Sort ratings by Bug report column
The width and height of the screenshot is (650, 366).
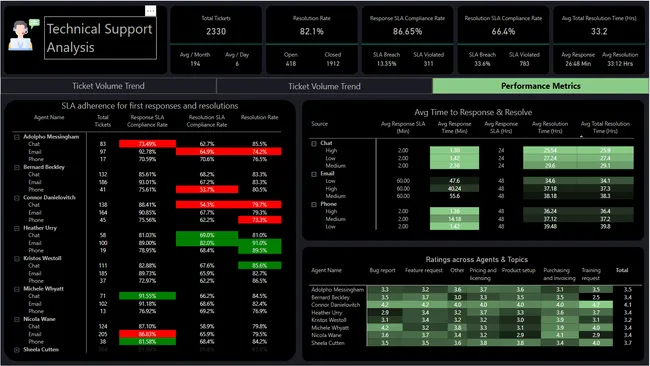pyautogui.click(x=382, y=270)
